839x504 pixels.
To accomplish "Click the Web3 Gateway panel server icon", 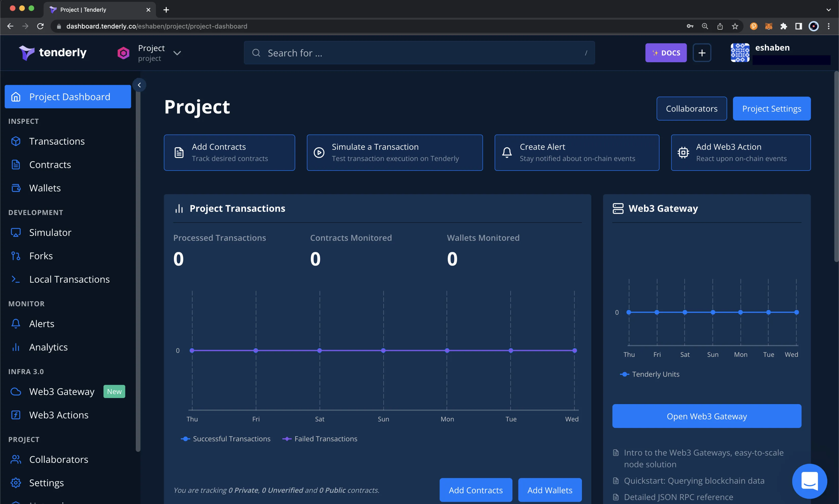I will click(x=618, y=208).
